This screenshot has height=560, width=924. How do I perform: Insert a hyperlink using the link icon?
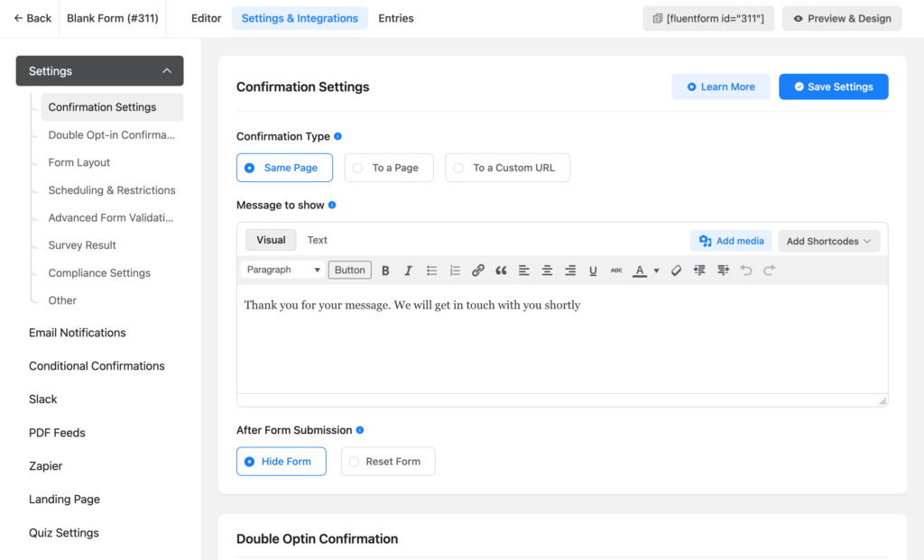click(x=478, y=270)
